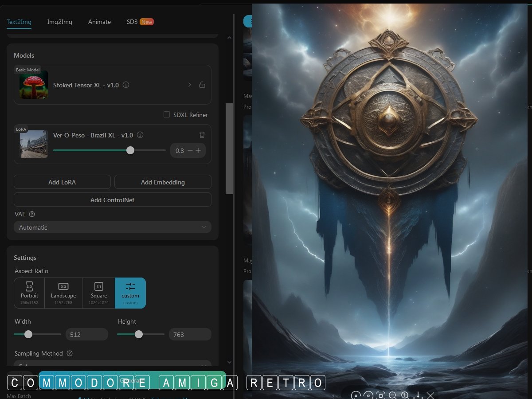
Task: Open the Animate tab
Action: pos(99,22)
